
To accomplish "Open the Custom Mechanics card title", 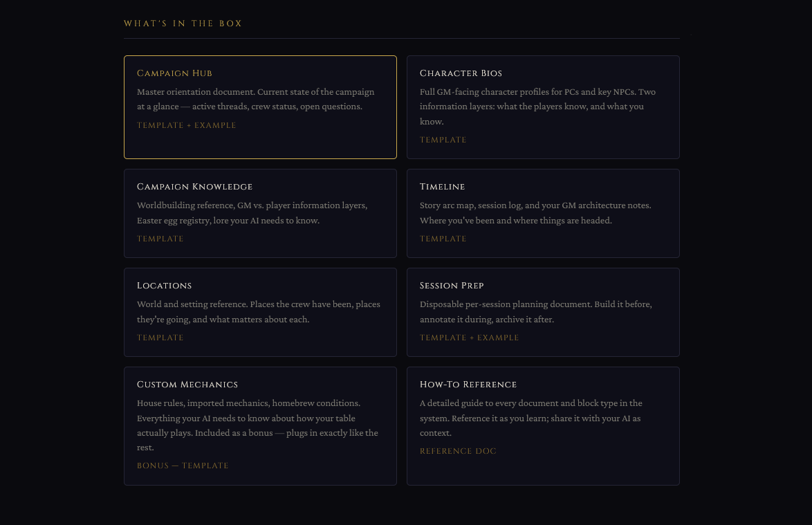I will (187, 385).
